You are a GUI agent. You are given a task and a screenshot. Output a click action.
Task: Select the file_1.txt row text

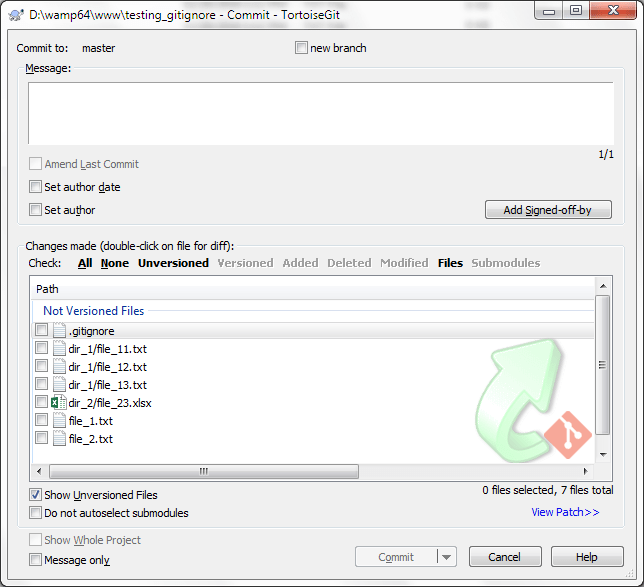tap(91, 421)
